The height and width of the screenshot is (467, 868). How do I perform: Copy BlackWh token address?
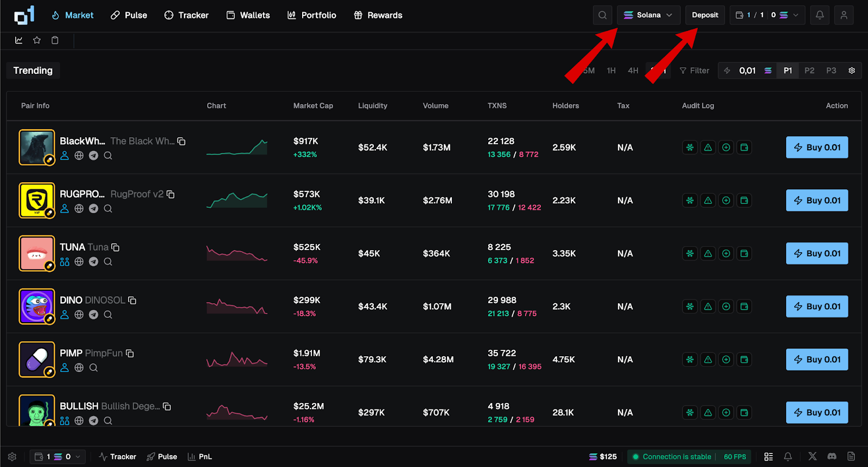pos(182,141)
